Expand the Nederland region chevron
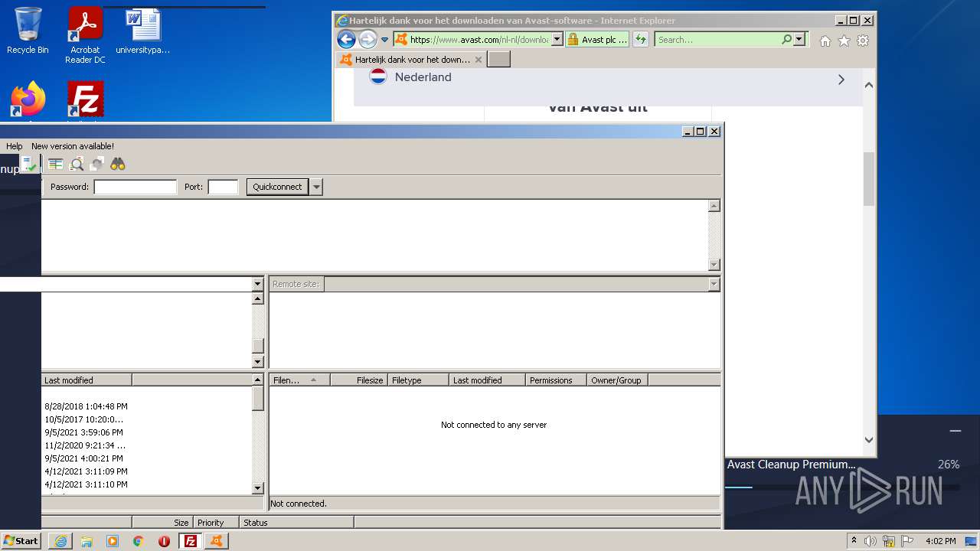The height and width of the screenshot is (551, 980). coord(841,80)
